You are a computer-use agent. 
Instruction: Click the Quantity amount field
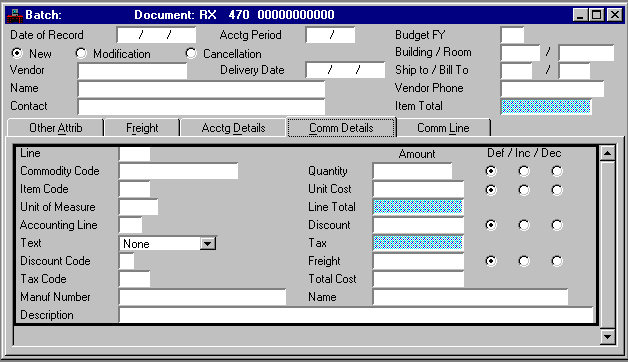click(x=413, y=171)
